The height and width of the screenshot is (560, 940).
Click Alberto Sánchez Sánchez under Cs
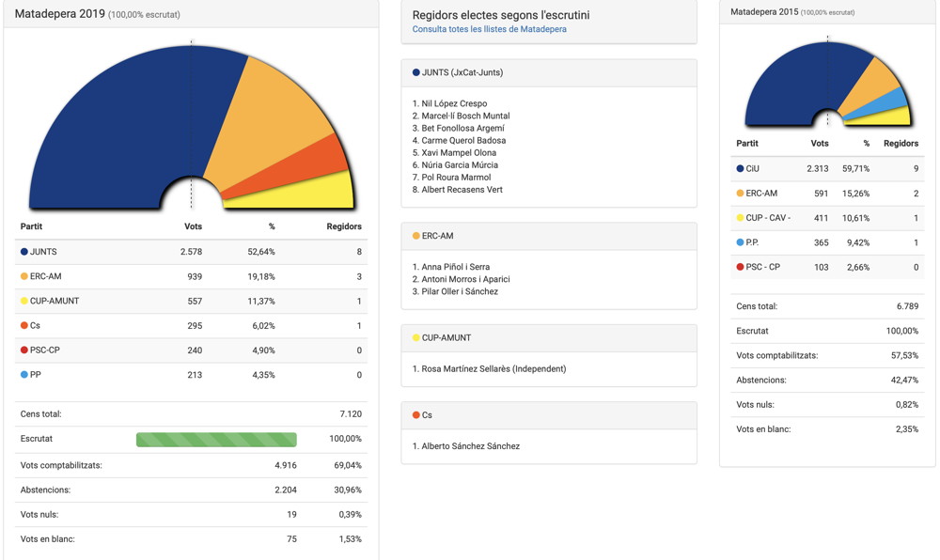pyautogui.click(x=470, y=446)
